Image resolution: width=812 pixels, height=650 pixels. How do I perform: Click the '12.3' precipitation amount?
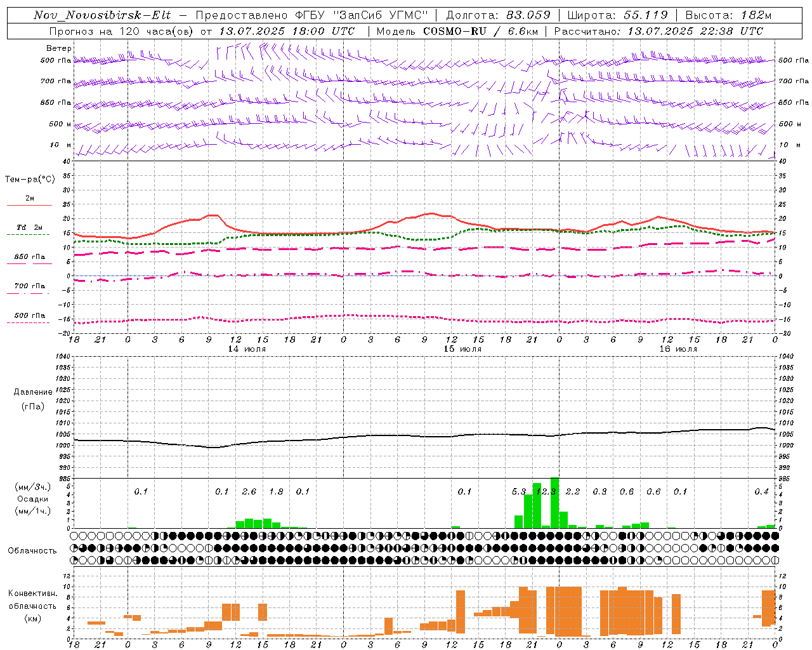[546, 491]
